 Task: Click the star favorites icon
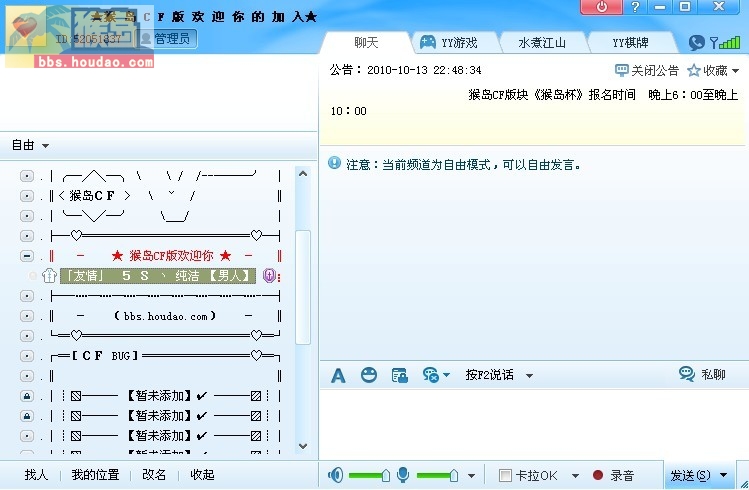[693, 71]
